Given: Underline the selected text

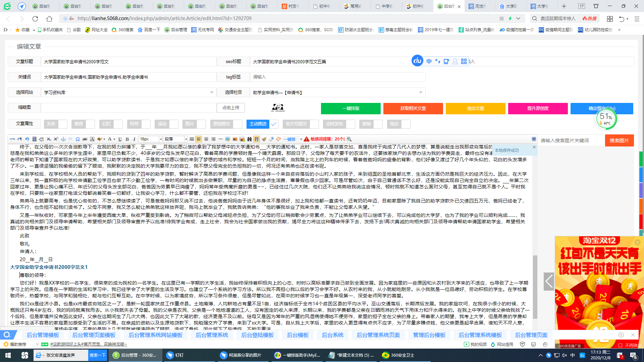Looking at the screenshot, I should pyautogui.click(x=120, y=139).
